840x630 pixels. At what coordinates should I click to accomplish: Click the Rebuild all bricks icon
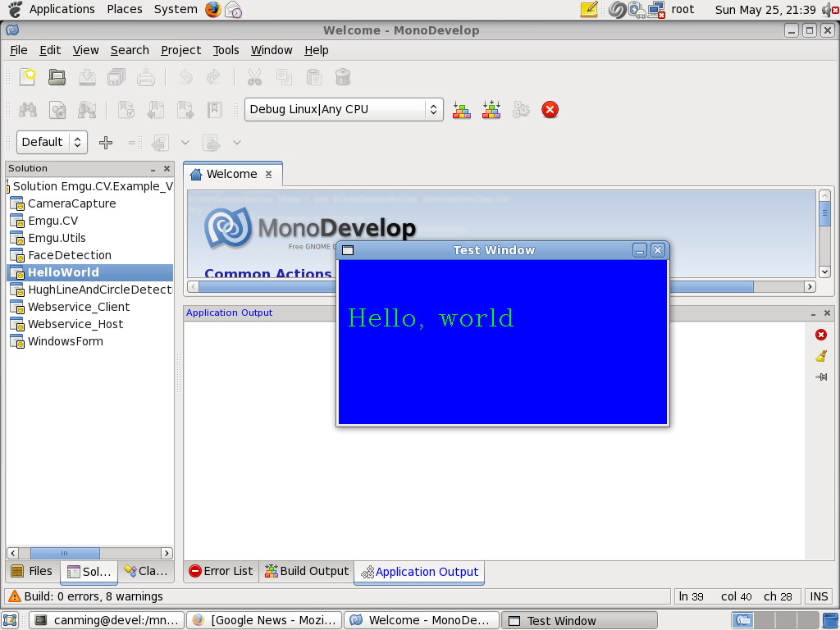click(x=491, y=110)
